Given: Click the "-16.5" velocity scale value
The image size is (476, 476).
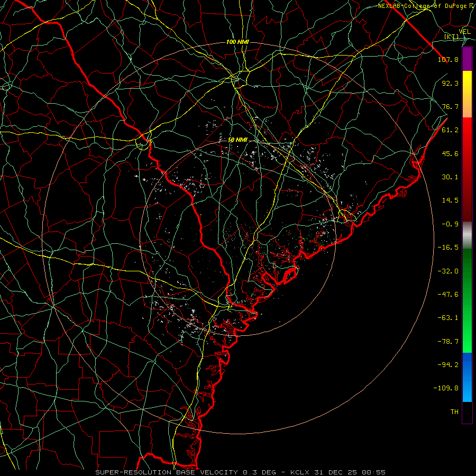Looking at the screenshot, I should pos(448,248).
